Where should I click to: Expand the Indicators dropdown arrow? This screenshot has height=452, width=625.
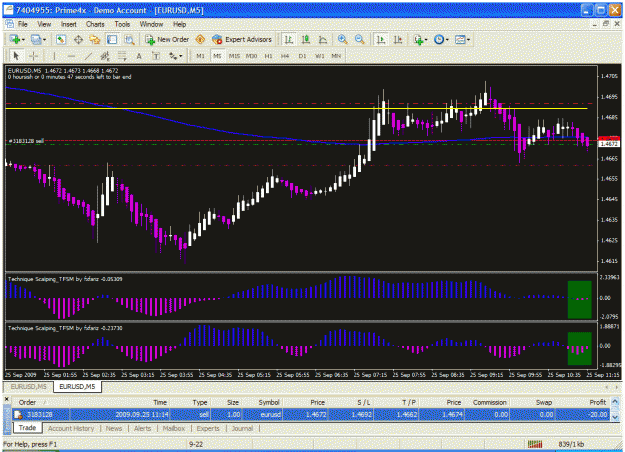coord(426,39)
